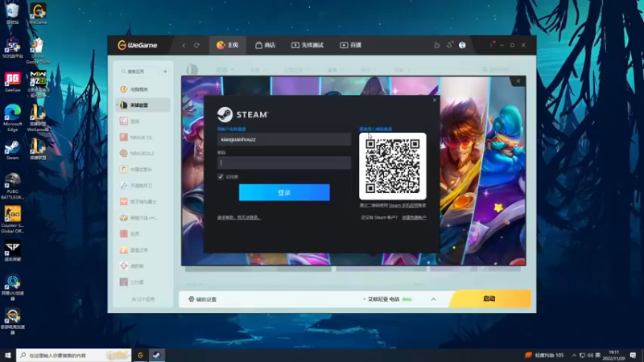The width and height of the screenshot is (644, 362).
Task: Open the WeGame 直播 live stream tab
Action: tap(350, 45)
